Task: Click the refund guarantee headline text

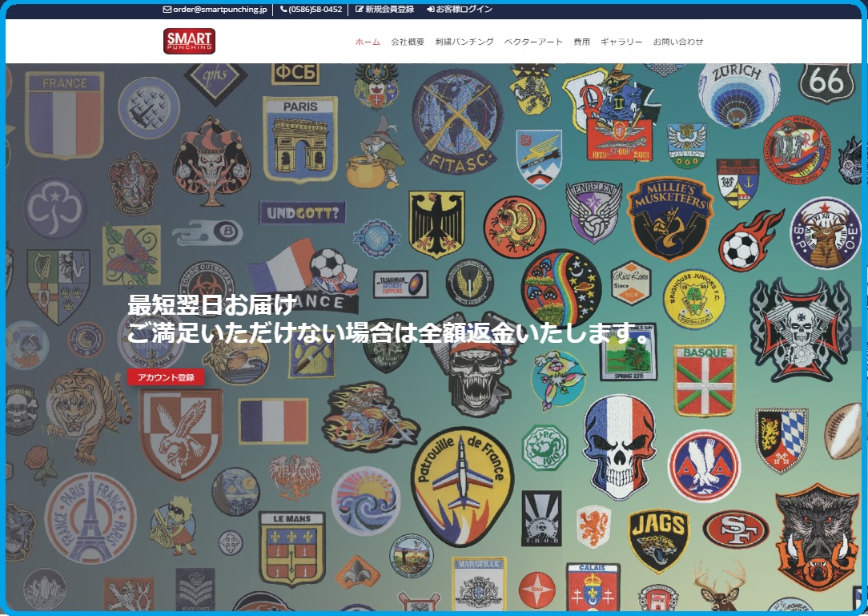Action: tap(388, 332)
